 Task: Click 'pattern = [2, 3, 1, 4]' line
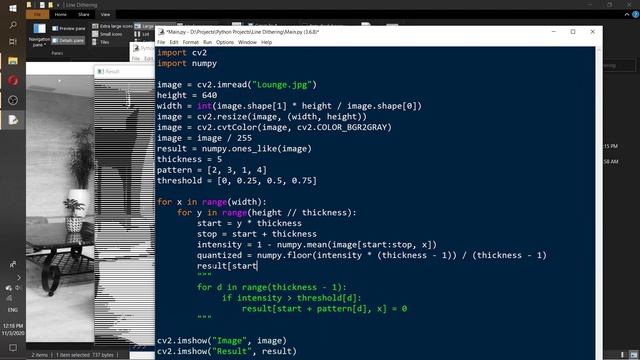(x=212, y=170)
